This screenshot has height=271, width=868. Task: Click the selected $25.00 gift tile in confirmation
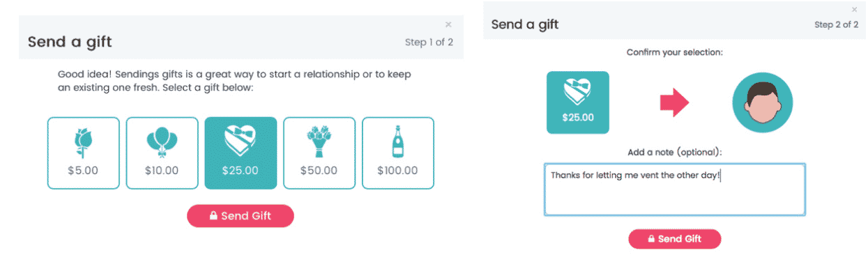click(x=578, y=102)
